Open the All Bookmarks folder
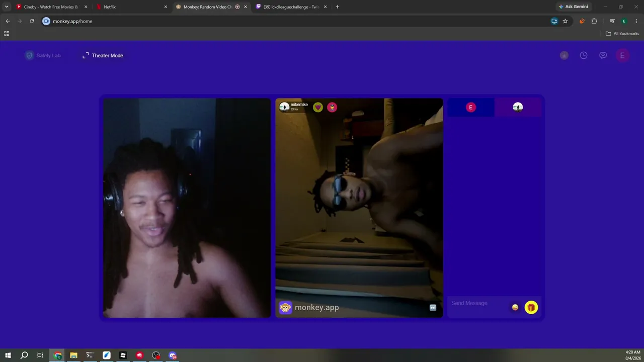 point(622,34)
